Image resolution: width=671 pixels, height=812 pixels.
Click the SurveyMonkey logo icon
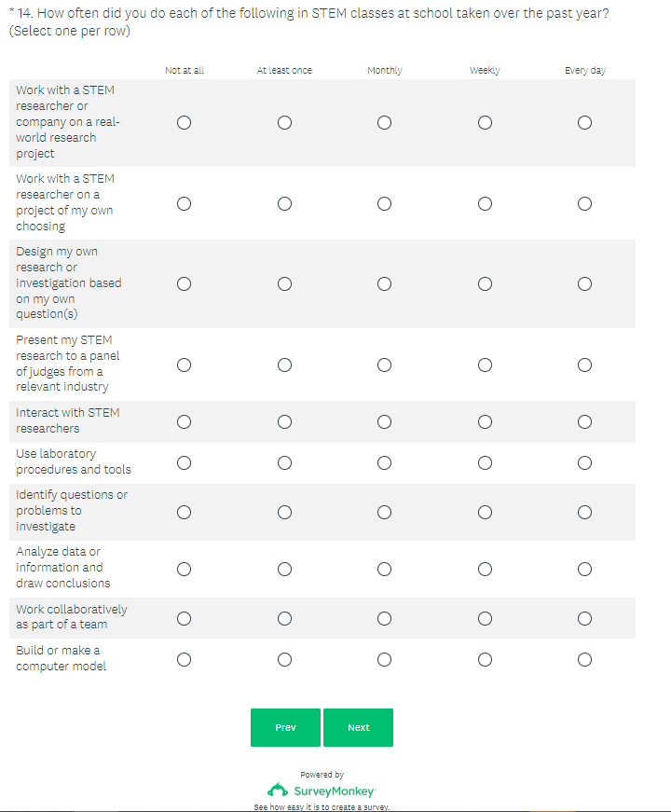(x=277, y=791)
